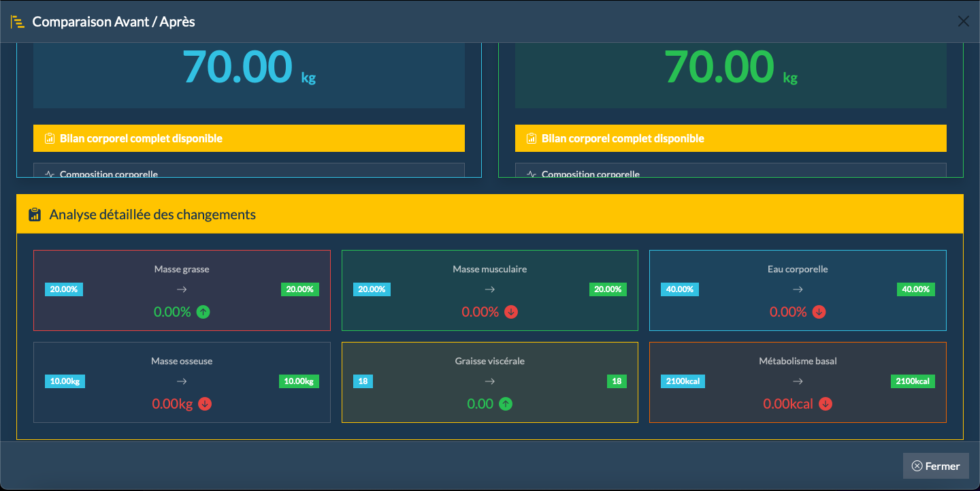
Task: Click the Analyse détaillée des changements header
Action: 152,215
